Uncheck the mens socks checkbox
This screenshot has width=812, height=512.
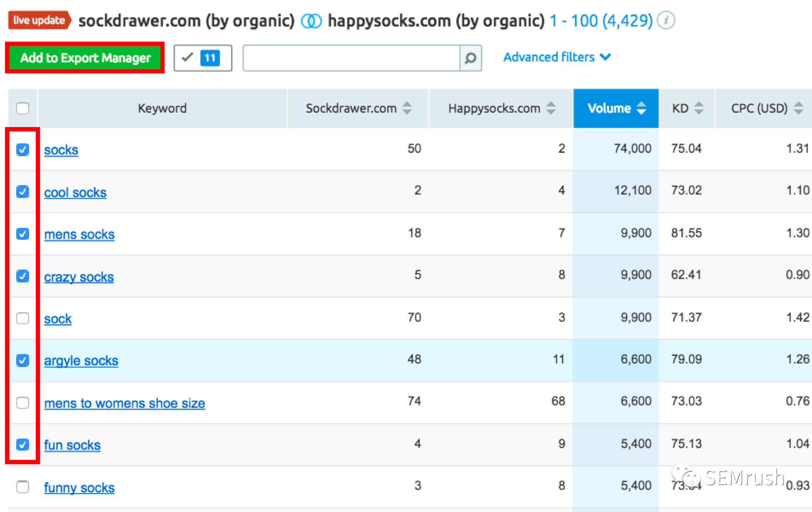coord(22,234)
